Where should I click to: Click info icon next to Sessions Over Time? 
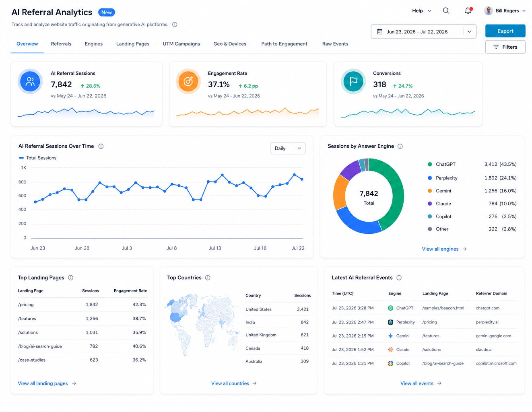101,146
